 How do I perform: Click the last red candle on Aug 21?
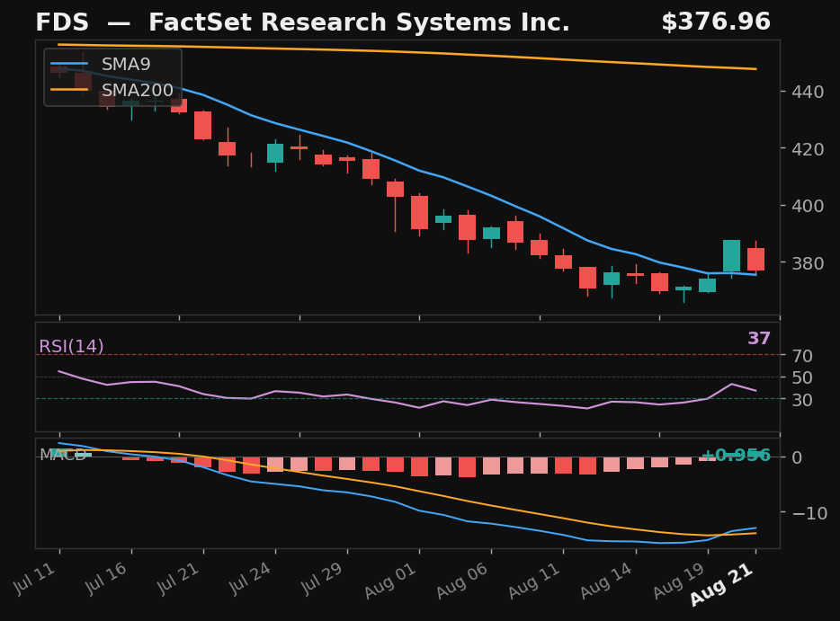[755, 259]
